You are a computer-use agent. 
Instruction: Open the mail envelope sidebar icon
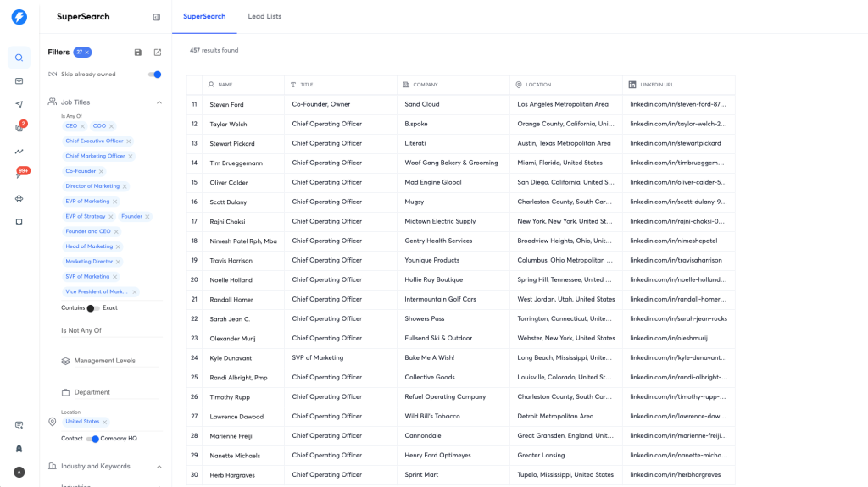click(19, 80)
